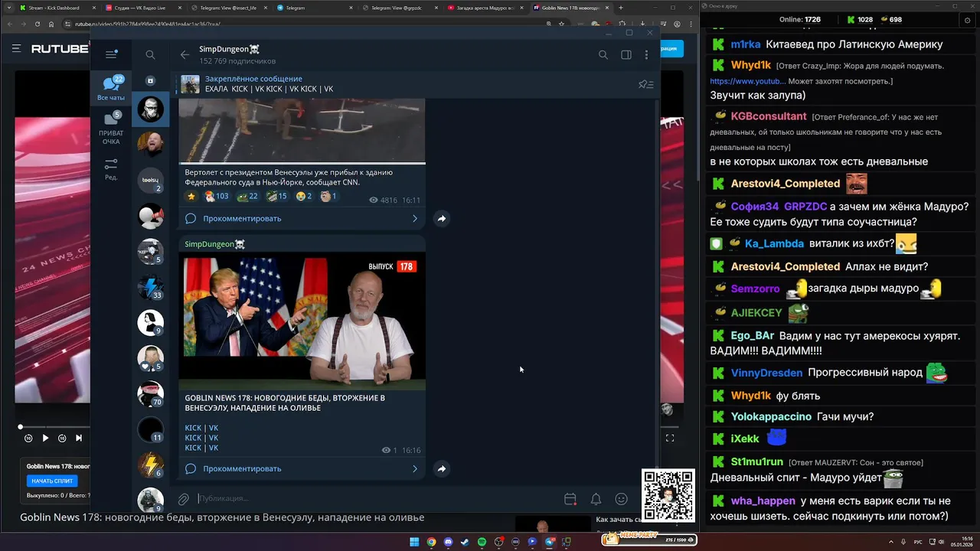Click the reaction with count 103
This screenshot has width=980, height=551.
point(216,197)
